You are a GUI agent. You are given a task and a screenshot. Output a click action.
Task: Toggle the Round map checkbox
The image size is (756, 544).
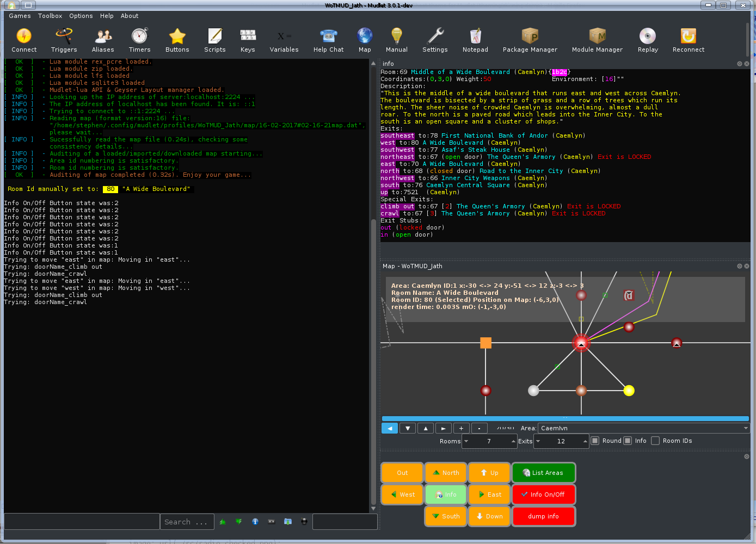(x=595, y=441)
